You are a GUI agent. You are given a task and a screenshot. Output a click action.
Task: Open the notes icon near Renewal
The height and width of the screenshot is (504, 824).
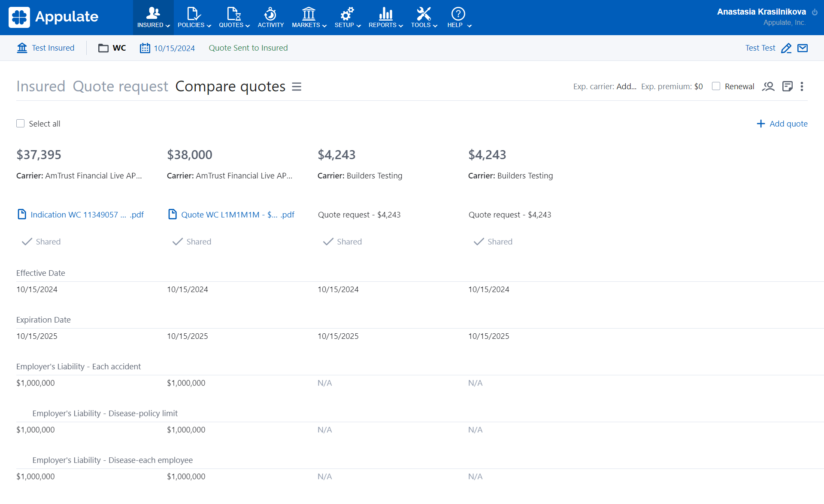tap(787, 86)
